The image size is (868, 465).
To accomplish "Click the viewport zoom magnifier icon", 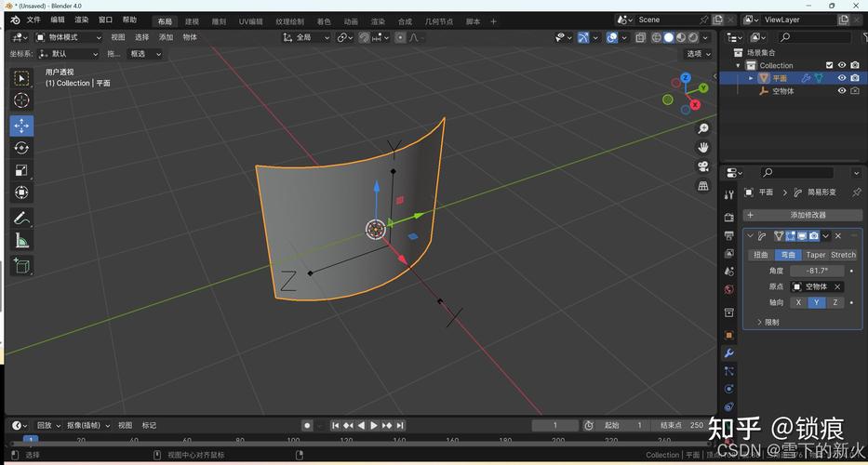I will [703, 128].
